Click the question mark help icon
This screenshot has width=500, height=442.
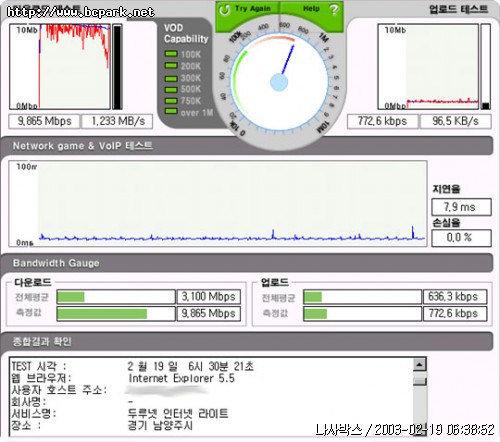click(x=334, y=9)
